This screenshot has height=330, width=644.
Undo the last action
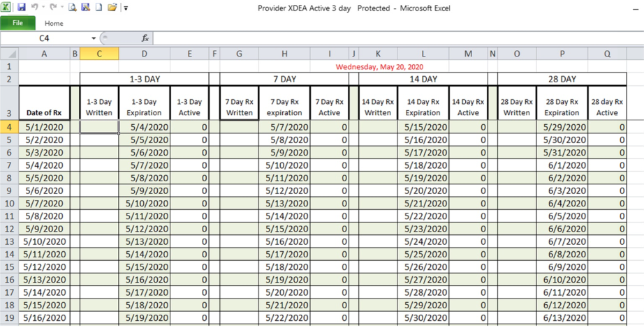(35, 8)
